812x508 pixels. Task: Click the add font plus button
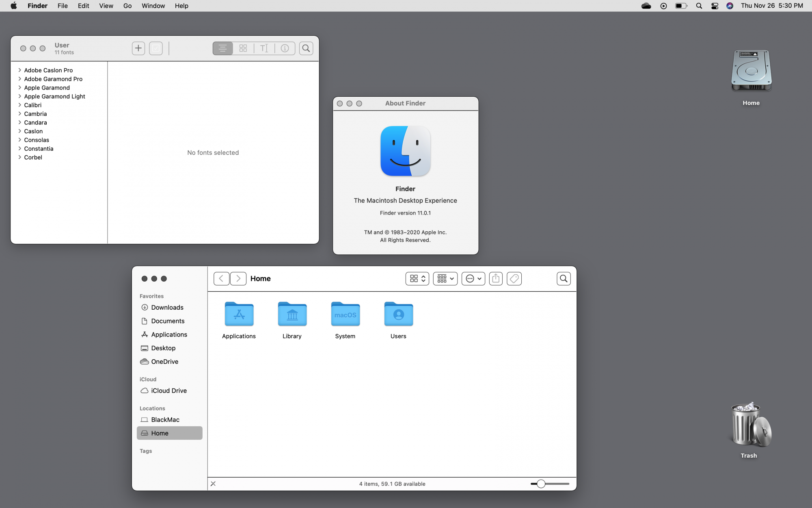tap(138, 48)
